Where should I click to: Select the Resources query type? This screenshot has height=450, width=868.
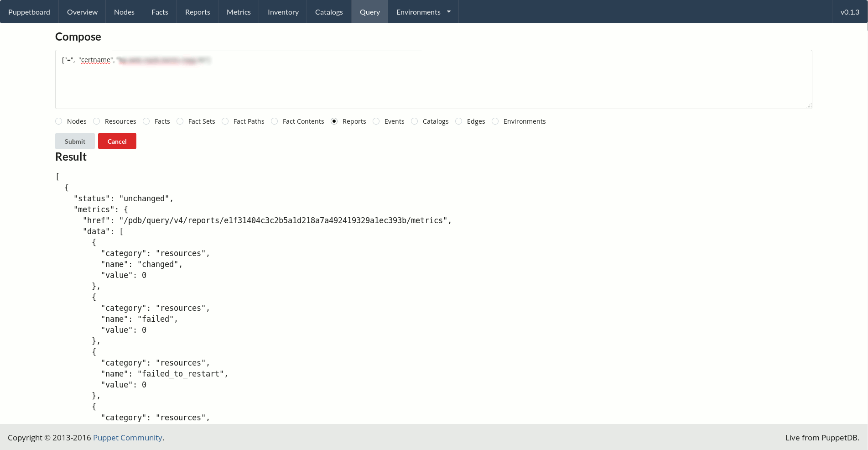click(97, 121)
